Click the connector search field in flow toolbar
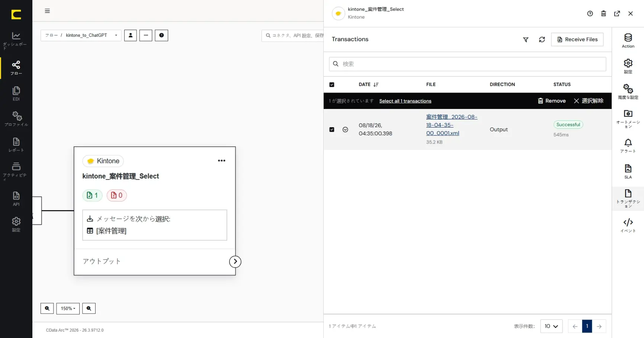The image size is (644, 338). point(293,36)
